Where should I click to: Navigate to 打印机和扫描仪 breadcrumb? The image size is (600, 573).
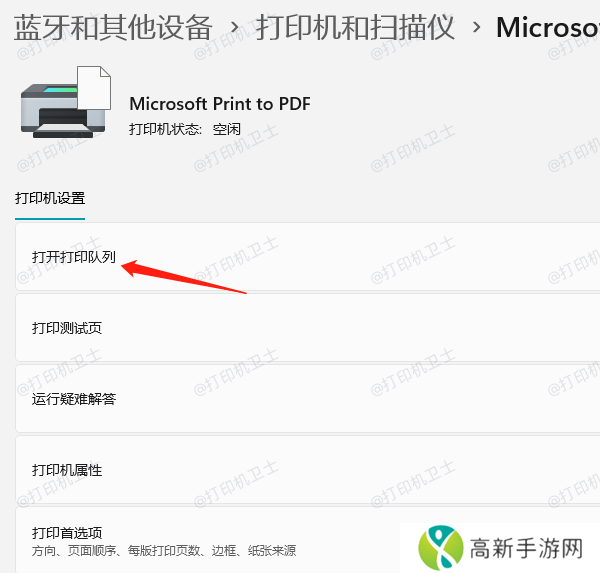(355, 27)
